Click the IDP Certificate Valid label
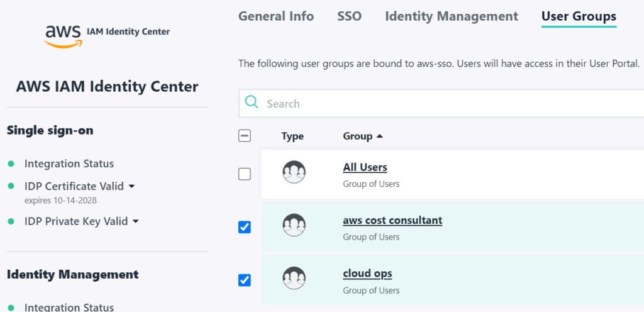The image size is (644, 312). [74, 186]
